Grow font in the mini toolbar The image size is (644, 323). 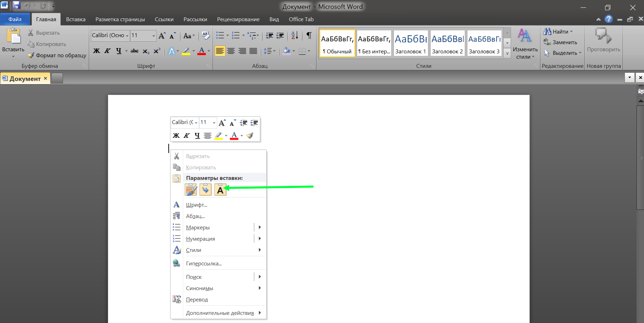pos(222,123)
